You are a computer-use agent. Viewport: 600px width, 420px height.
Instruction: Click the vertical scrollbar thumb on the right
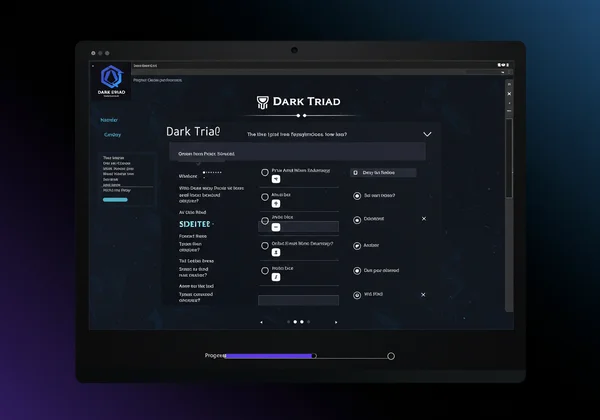tap(509, 158)
